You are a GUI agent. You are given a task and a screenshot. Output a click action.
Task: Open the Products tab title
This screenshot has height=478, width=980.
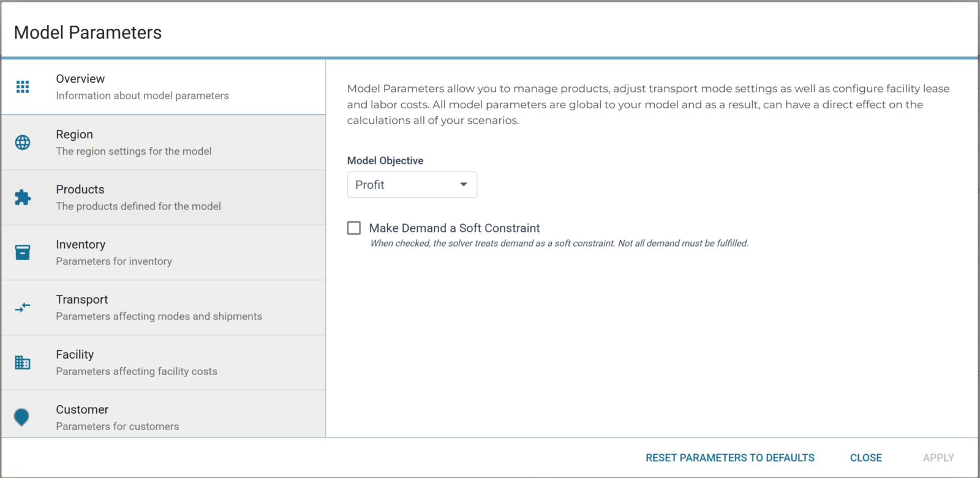[80, 190]
